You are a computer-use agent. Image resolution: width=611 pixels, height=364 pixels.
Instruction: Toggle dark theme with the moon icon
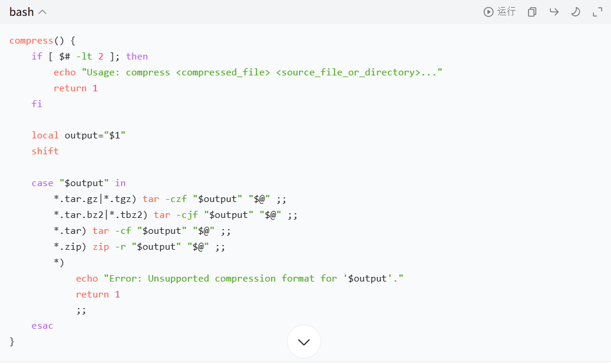pyautogui.click(x=576, y=12)
